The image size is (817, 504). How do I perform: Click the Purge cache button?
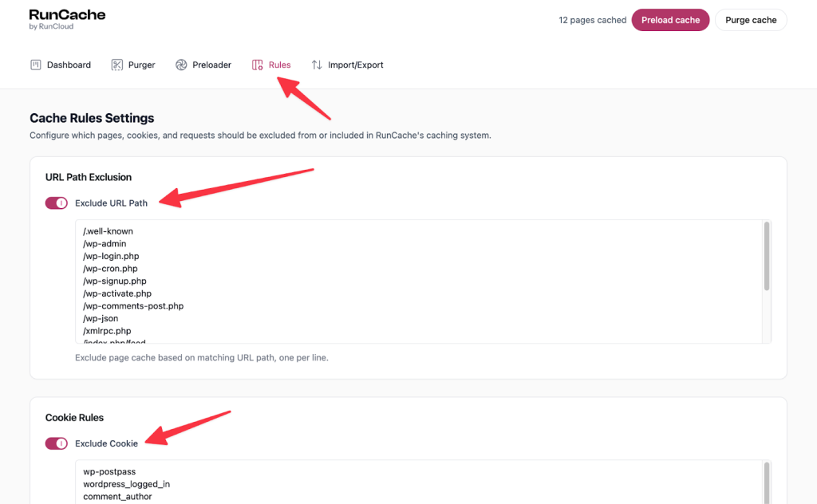[x=751, y=20]
